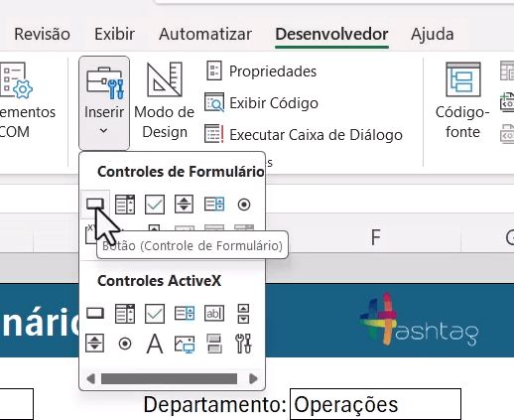Insert an ActiveX Check Box
Image resolution: width=514 pixels, height=420 pixels.
155,313
